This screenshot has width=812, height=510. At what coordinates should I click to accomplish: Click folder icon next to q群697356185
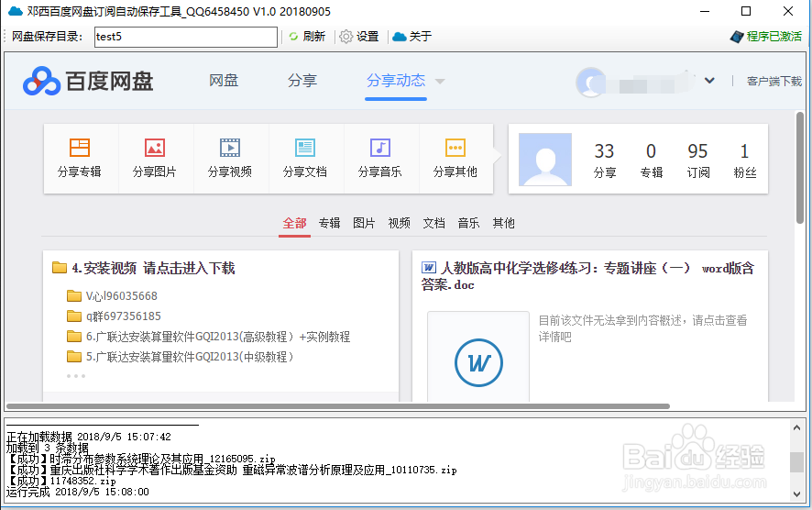pyautogui.click(x=74, y=316)
